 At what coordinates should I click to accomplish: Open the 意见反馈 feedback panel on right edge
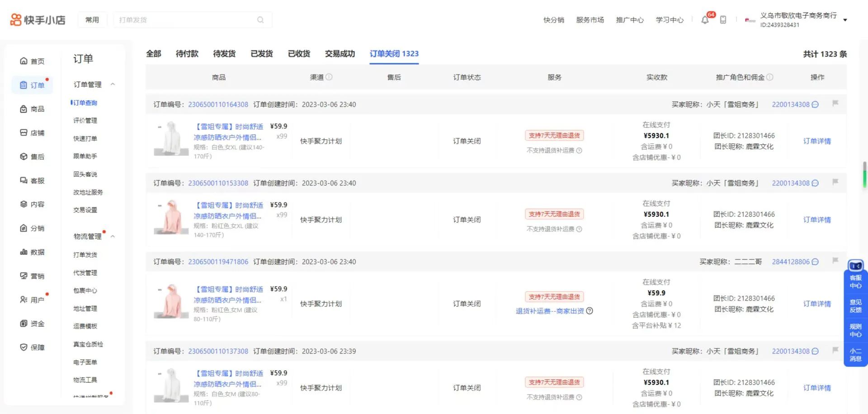coord(855,306)
